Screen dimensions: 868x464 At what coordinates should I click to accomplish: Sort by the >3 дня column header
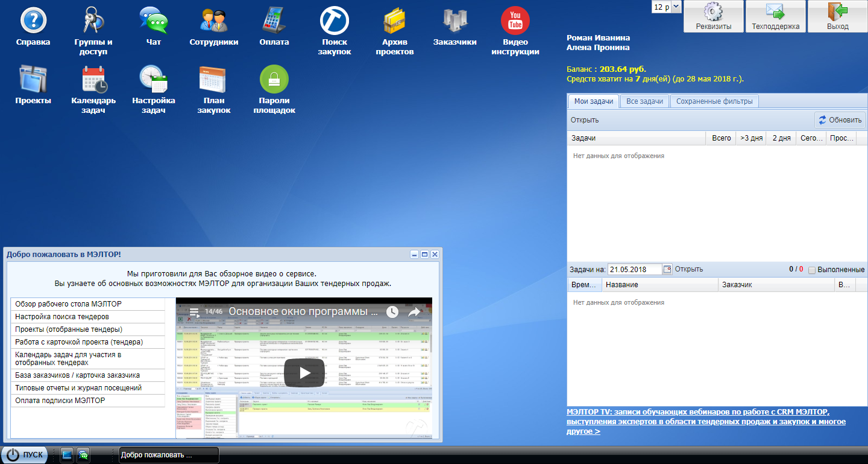tap(751, 138)
